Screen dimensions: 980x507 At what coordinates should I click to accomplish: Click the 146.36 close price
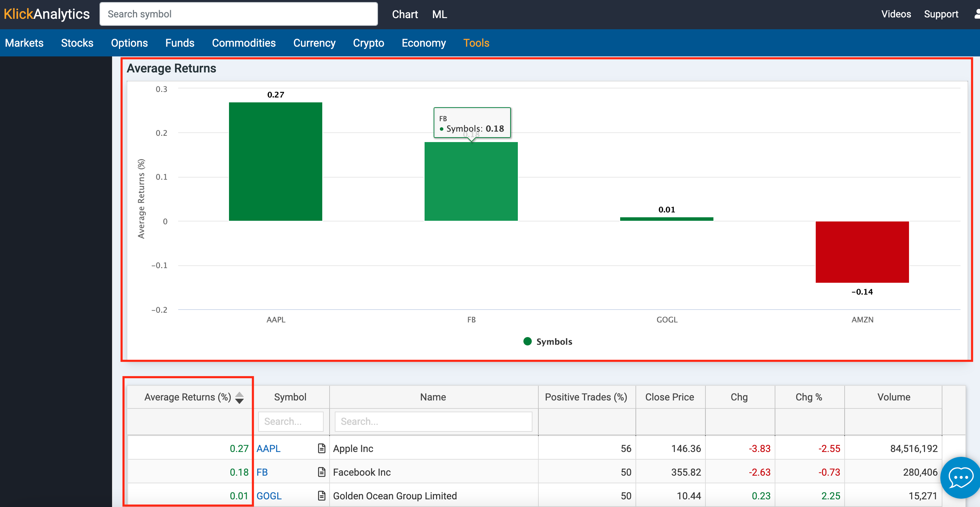coord(686,448)
